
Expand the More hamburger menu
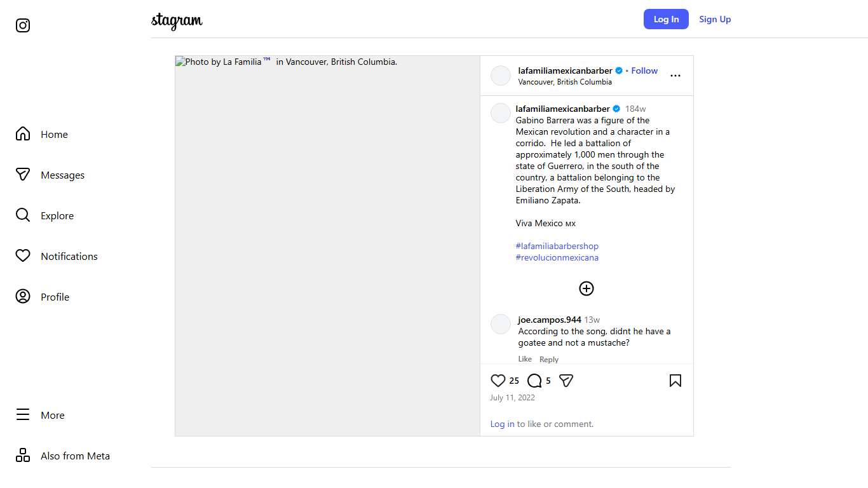click(23, 415)
